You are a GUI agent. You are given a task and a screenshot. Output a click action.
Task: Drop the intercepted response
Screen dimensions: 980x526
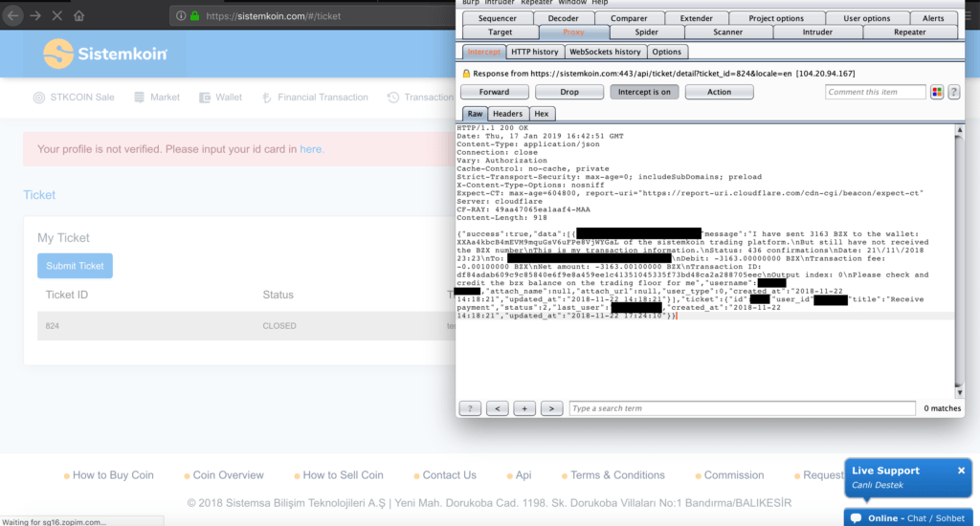(568, 92)
